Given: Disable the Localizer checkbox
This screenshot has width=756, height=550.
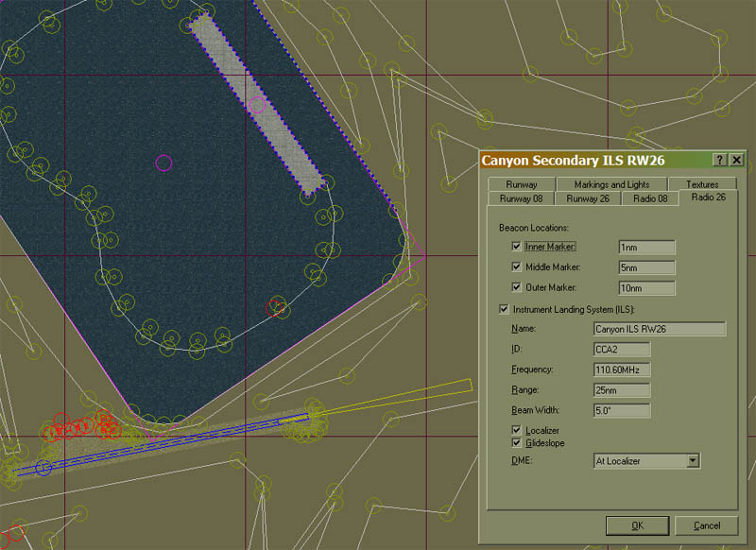Looking at the screenshot, I should (x=516, y=430).
